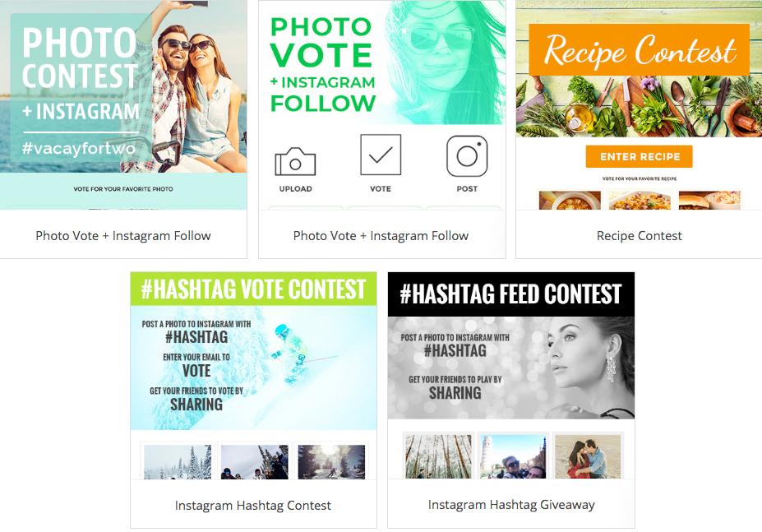Click the Upload camera icon
The height and width of the screenshot is (532, 762).
click(x=295, y=161)
